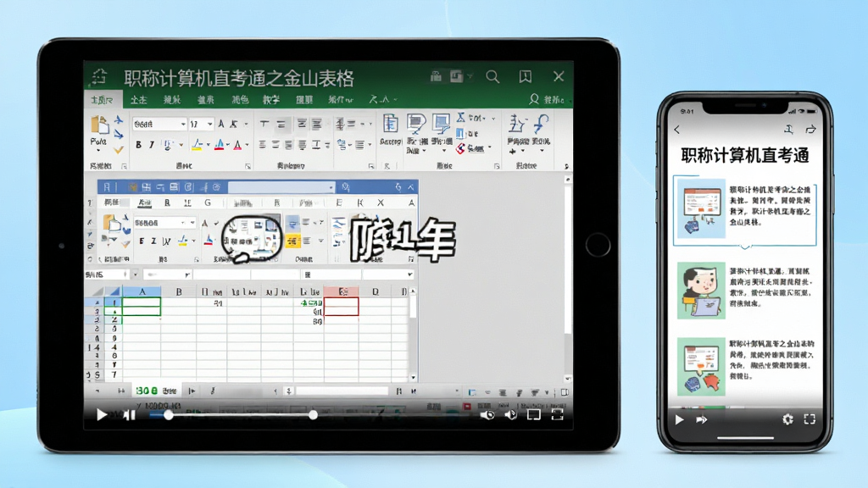The width and height of the screenshot is (868, 488).
Task: Open settings gear on the phone player
Action: (x=787, y=419)
